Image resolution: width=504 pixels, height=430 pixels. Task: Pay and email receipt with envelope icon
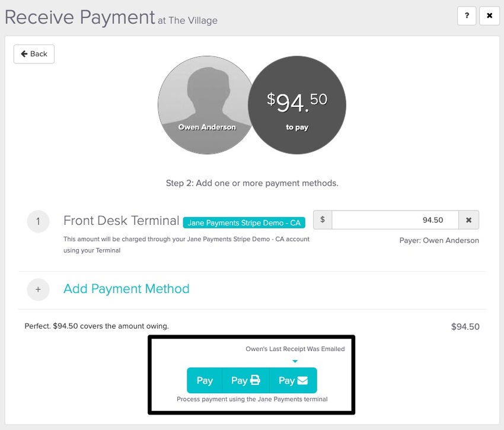coord(293,380)
